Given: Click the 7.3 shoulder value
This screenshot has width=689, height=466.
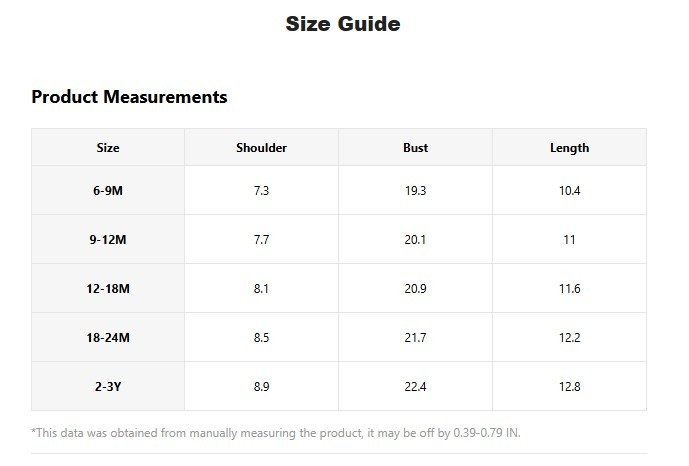Looking at the screenshot, I should pos(261,191).
